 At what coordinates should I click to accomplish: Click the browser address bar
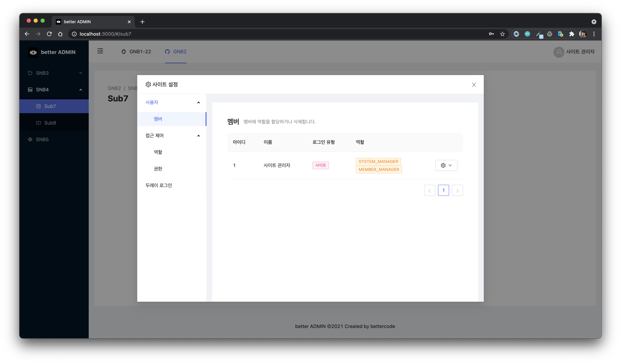[x=173, y=34]
